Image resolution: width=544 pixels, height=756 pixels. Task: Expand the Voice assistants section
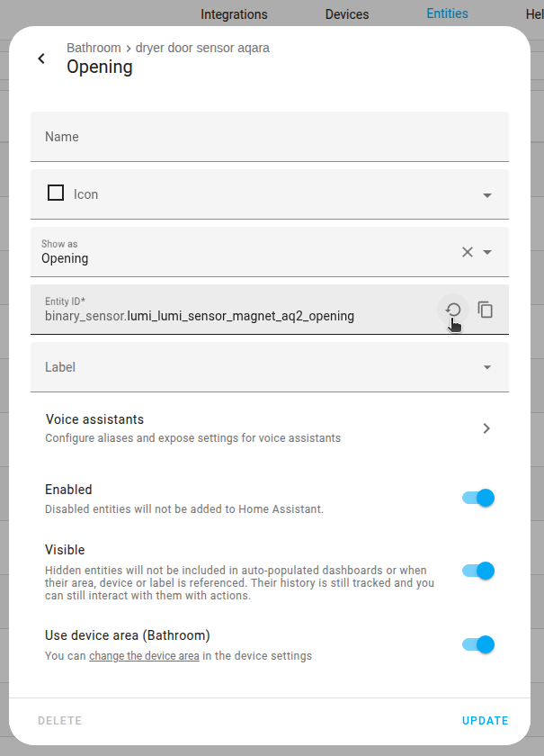(486, 427)
